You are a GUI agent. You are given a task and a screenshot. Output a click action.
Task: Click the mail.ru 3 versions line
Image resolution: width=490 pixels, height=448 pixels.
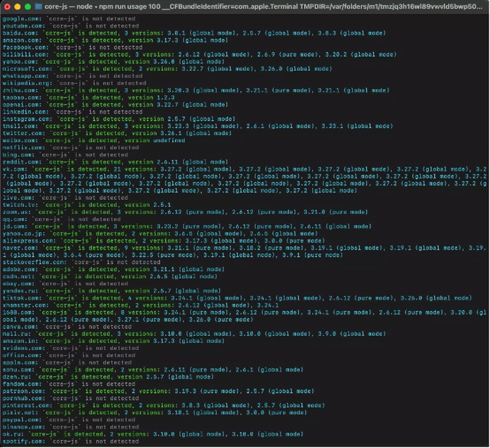155,334
